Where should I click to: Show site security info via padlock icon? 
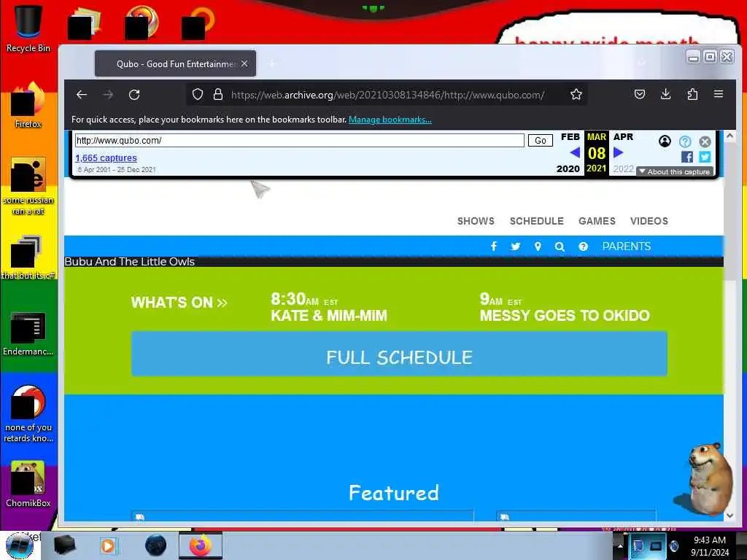click(217, 94)
